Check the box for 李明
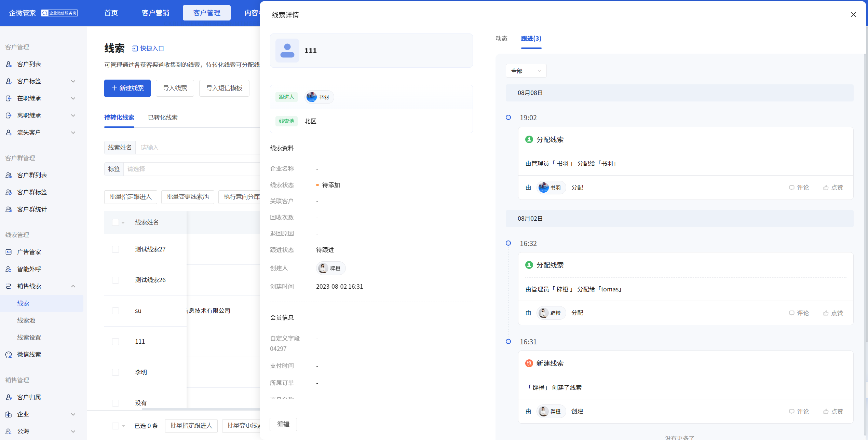Viewport: 868px width, 440px height. [116, 372]
